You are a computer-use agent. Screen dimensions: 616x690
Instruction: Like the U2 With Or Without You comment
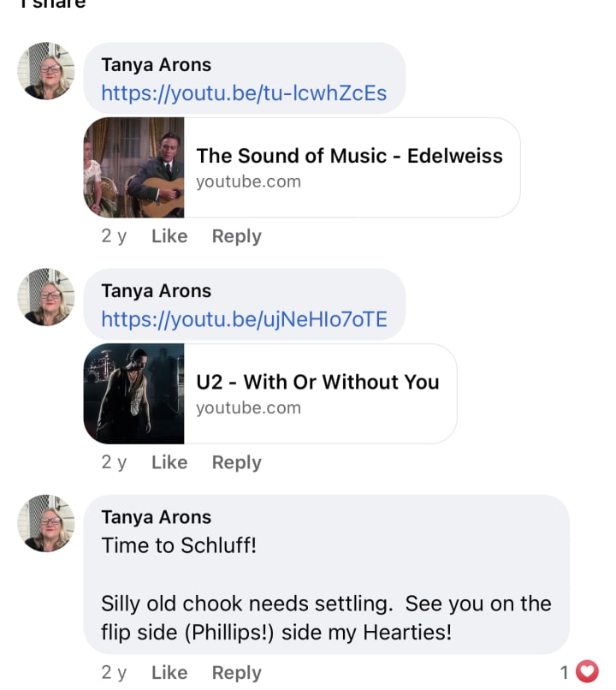click(169, 462)
